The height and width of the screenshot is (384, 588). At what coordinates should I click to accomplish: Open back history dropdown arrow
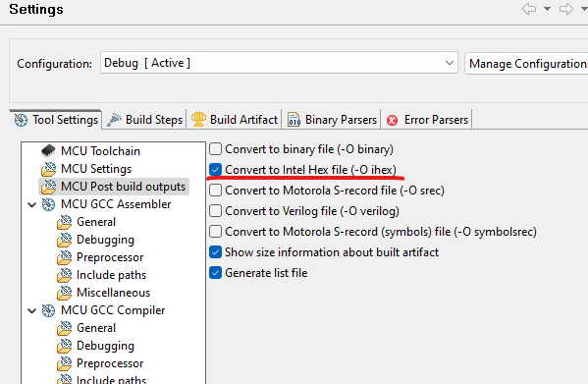tap(547, 9)
